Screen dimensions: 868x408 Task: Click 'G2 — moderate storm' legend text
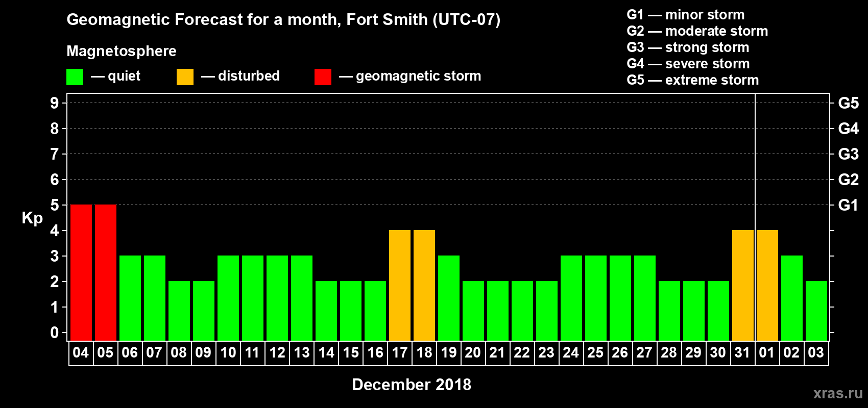click(697, 31)
